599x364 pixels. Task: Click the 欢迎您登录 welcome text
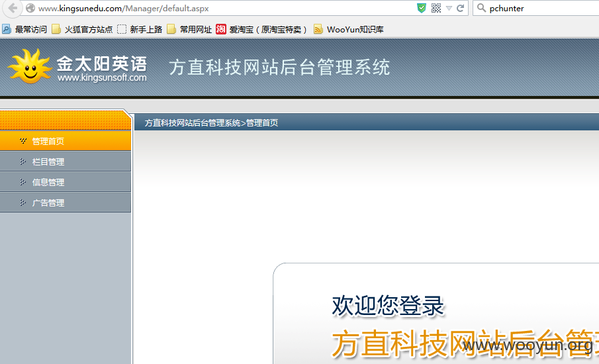[x=388, y=306]
